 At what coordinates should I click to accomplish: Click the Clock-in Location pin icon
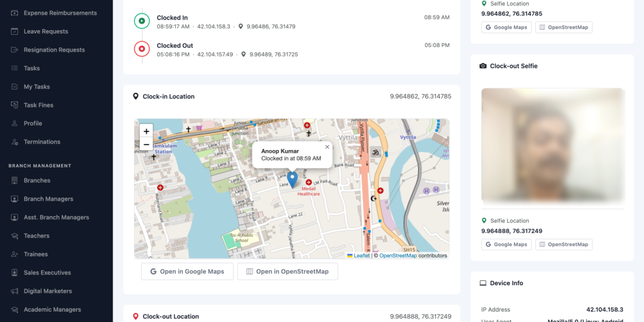136,97
